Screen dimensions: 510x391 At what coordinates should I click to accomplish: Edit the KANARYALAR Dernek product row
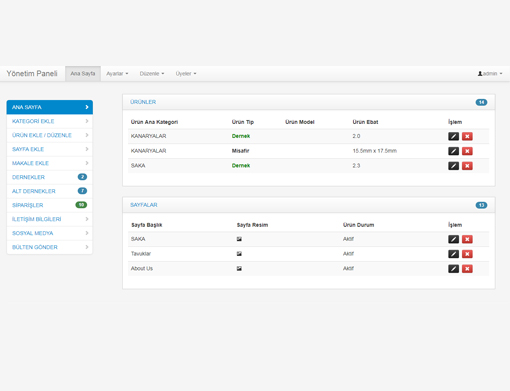tap(453, 136)
